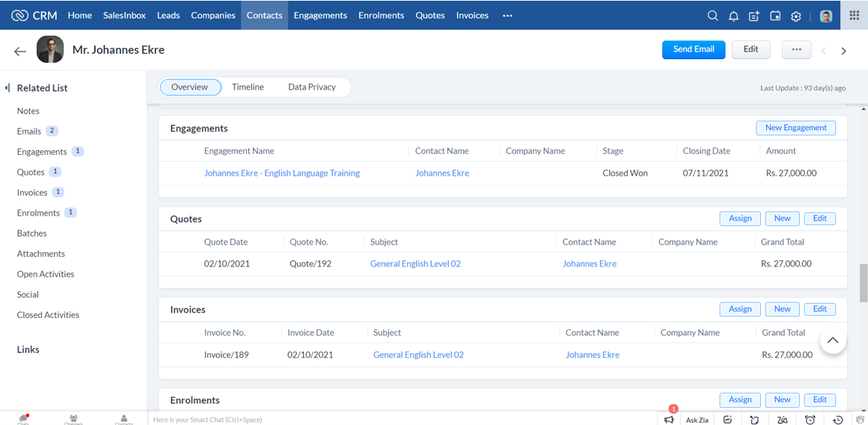Go back using the left arrow icon
Viewport: 868px width, 425px height.
click(20, 51)
